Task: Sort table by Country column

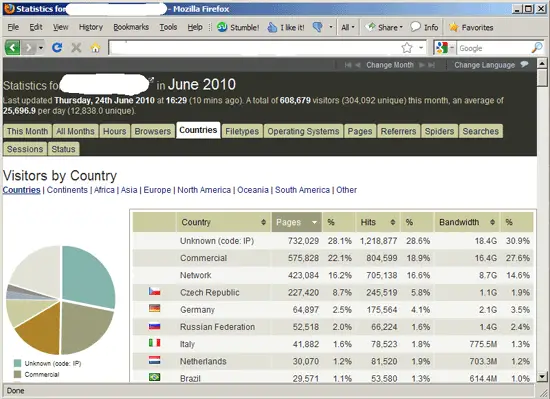Action: pyautogui.click(x=223, y=222)
